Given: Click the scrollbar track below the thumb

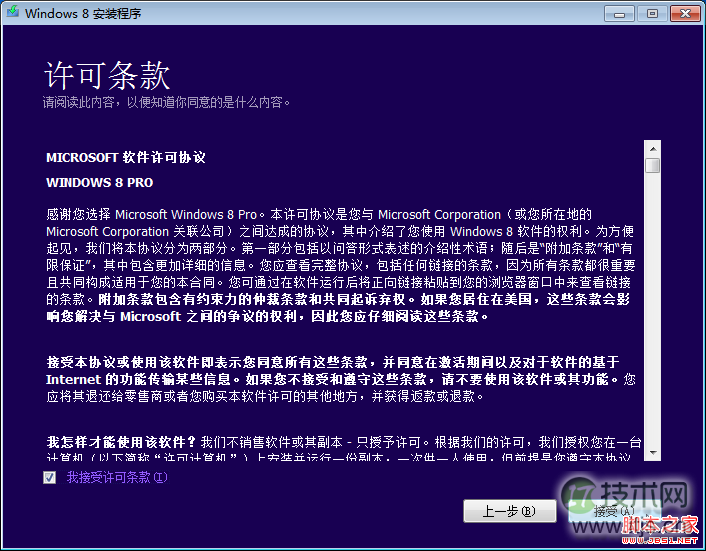Looking at the screenshot, I should [x=652, y=309].
